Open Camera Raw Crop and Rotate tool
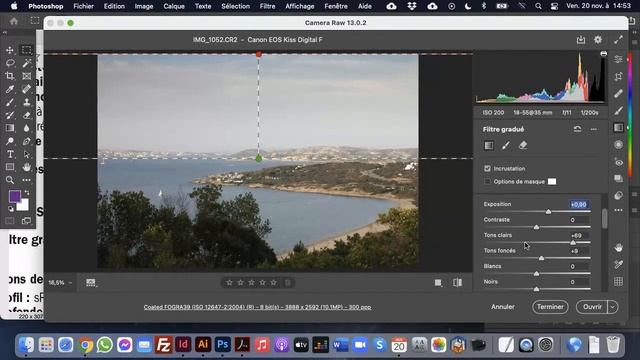The width and height of the screenshot is (640, 360). click(618, 76)
